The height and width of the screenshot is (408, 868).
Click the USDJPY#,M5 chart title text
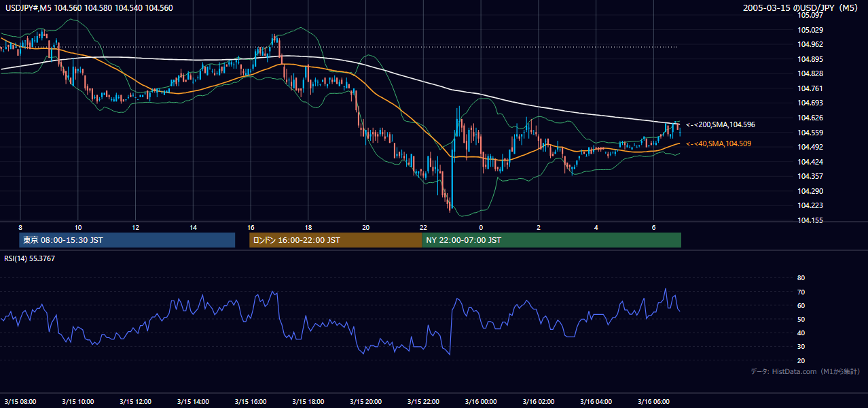(x=89, y=8)
